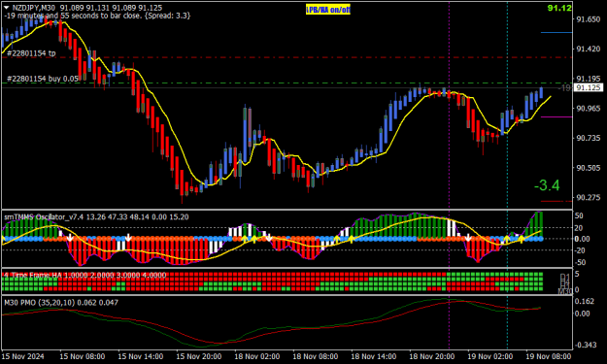Click the 18 Nov 08:00 time label

316,356
